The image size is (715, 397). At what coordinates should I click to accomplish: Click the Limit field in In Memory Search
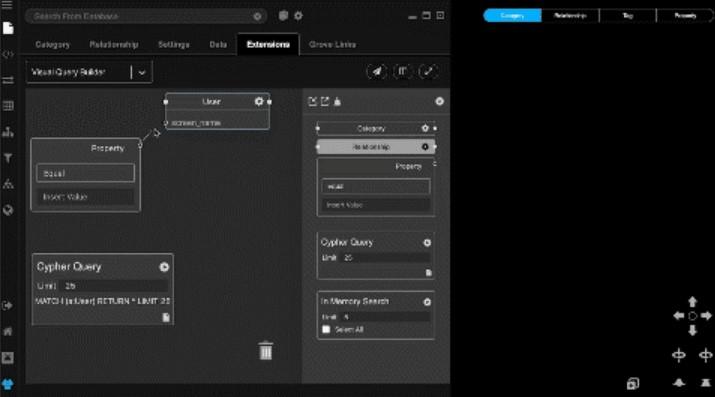(x=385, y=317)
